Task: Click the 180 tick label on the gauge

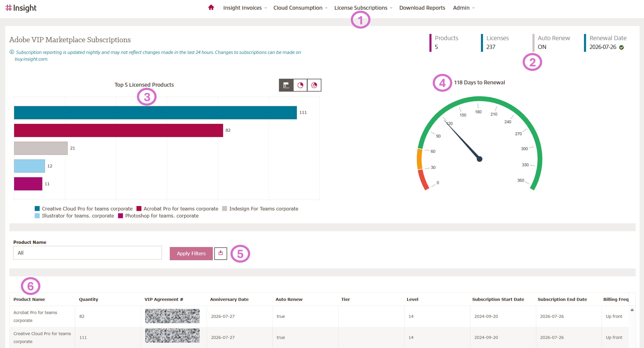Action: click(478, 112)
